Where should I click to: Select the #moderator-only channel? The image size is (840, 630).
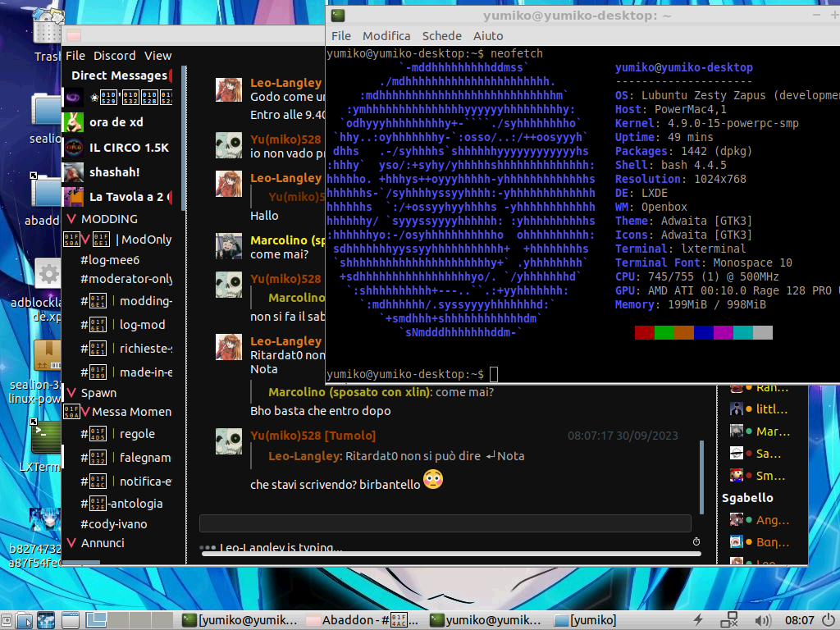[126, 279]
